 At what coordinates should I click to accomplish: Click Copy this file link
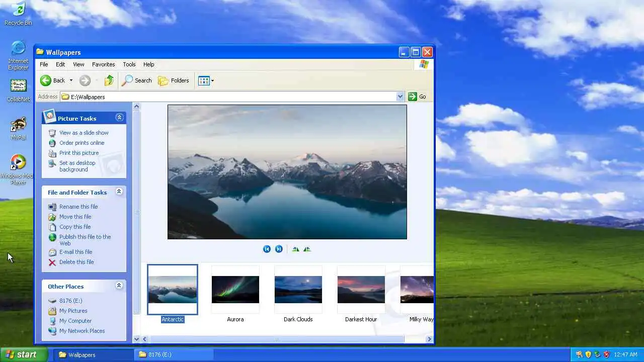click(x=75, y=227)
